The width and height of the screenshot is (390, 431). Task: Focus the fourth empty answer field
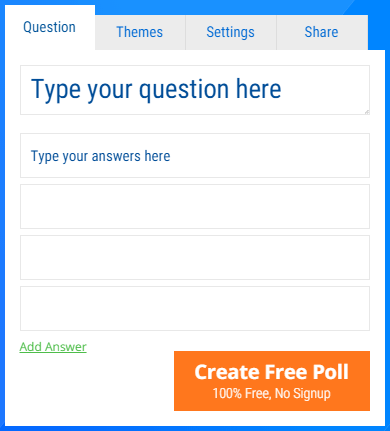(x=195, y=309)
